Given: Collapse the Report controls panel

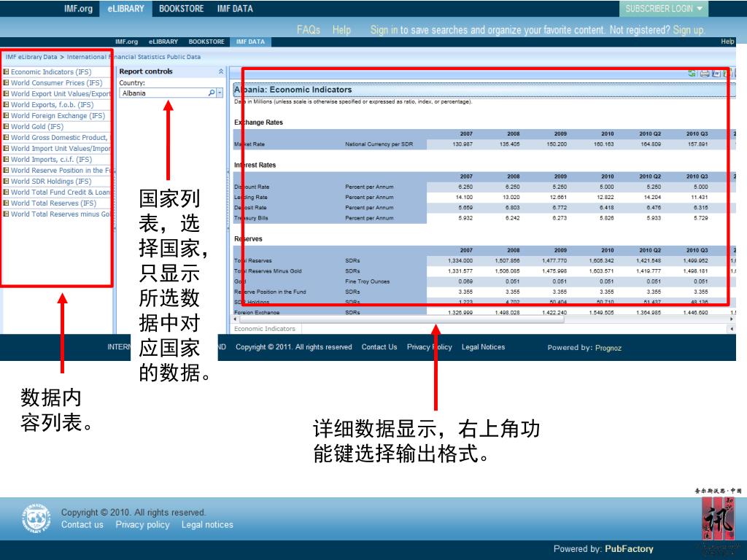Looking at the screenshot, I should pyautogui.click(x=220, y=71).
